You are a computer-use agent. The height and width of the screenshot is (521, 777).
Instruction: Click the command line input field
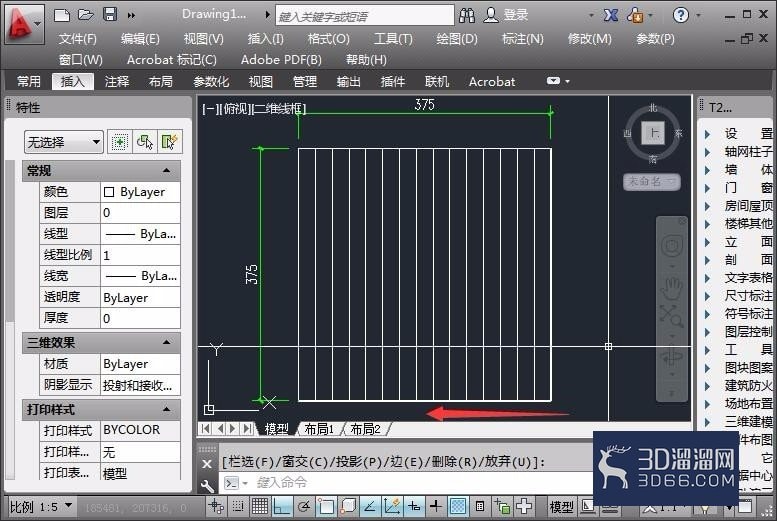[421, 482]
